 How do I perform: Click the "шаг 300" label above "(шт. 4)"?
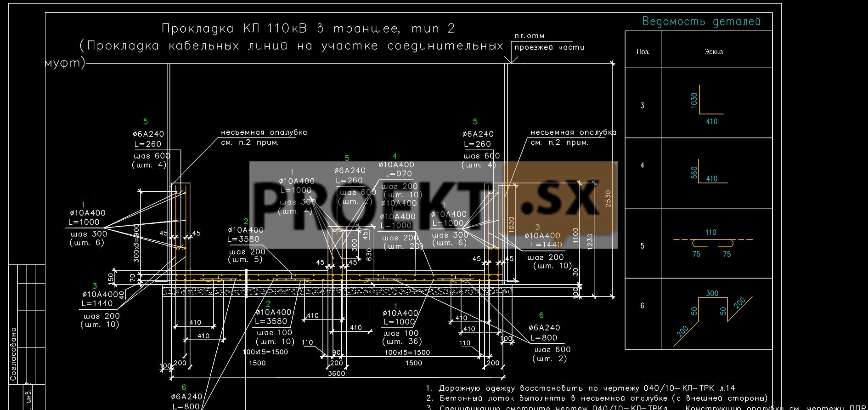tap(298, 202)
